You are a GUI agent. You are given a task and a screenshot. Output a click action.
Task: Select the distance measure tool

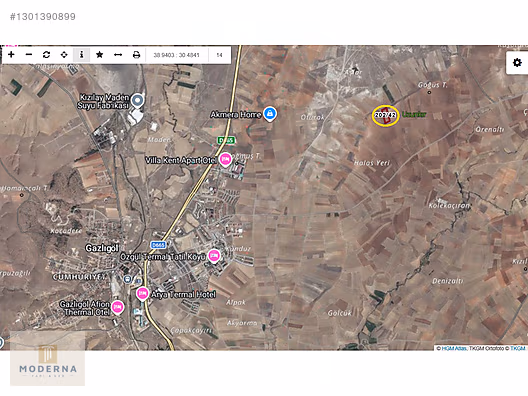[x=118, y=55]
